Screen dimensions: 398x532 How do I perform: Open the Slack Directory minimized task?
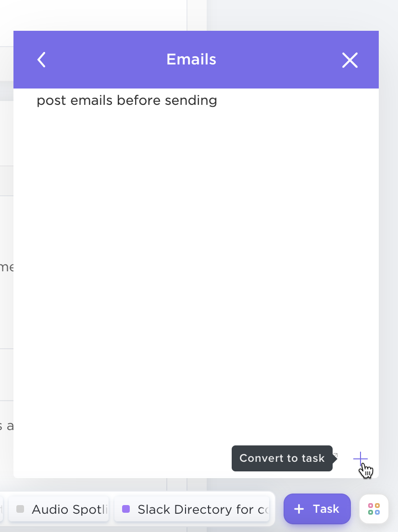click(192, 509)
